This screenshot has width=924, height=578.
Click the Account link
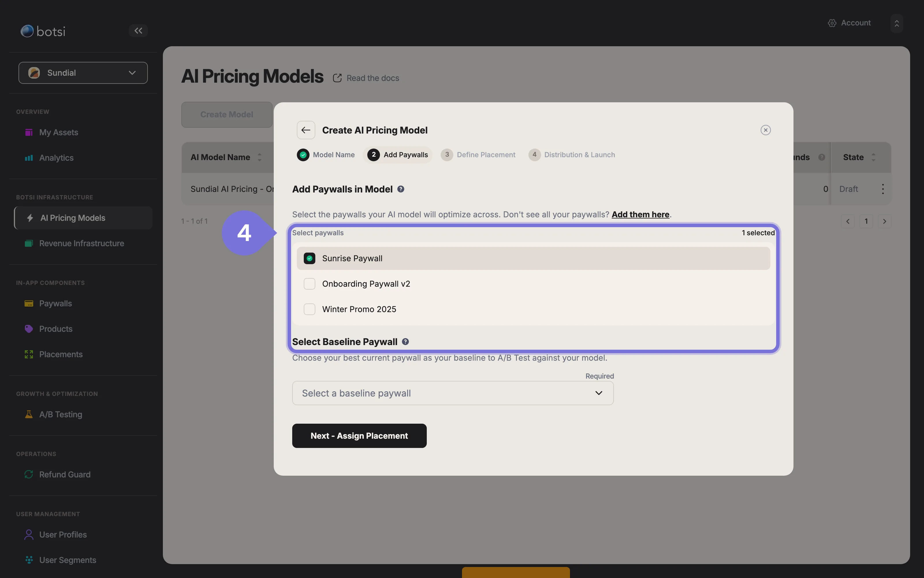click(x=856, y=23)
